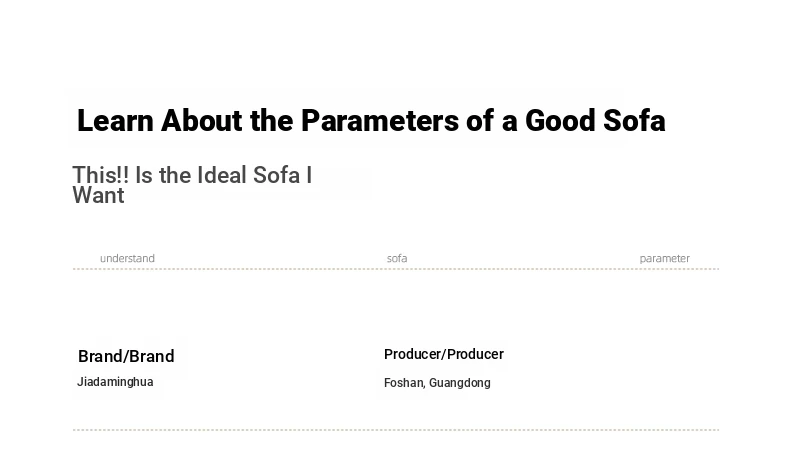Click the word "Learn" in the main title
The image size is (790, 456).
pos(115,121)
